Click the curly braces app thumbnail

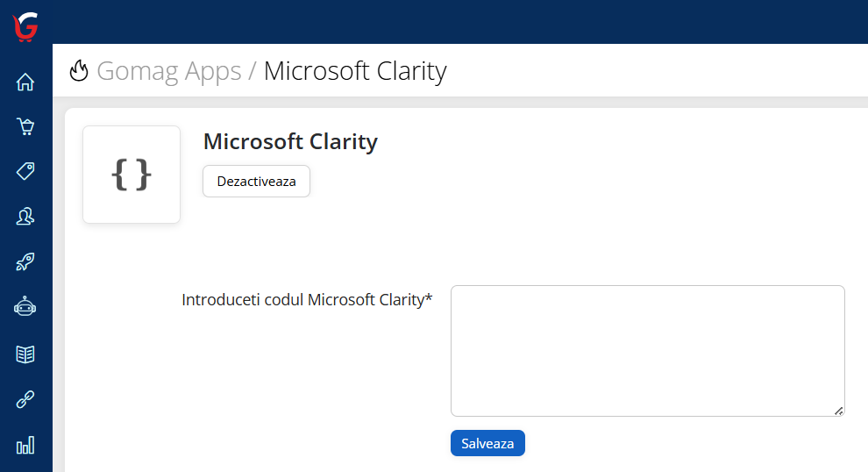pos(132,175)
